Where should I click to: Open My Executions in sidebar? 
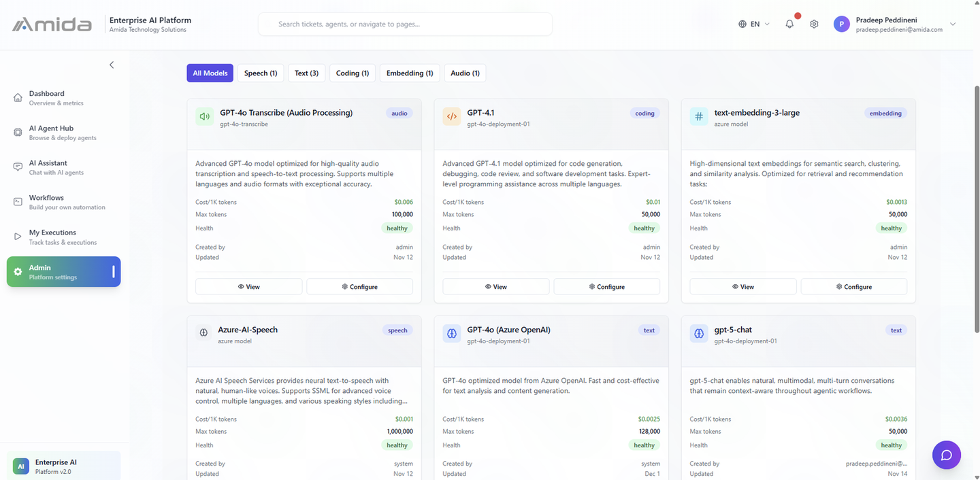point(64,237)
